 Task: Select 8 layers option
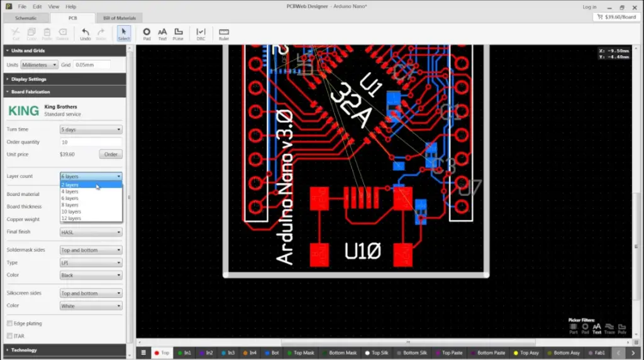click(91, 205)
